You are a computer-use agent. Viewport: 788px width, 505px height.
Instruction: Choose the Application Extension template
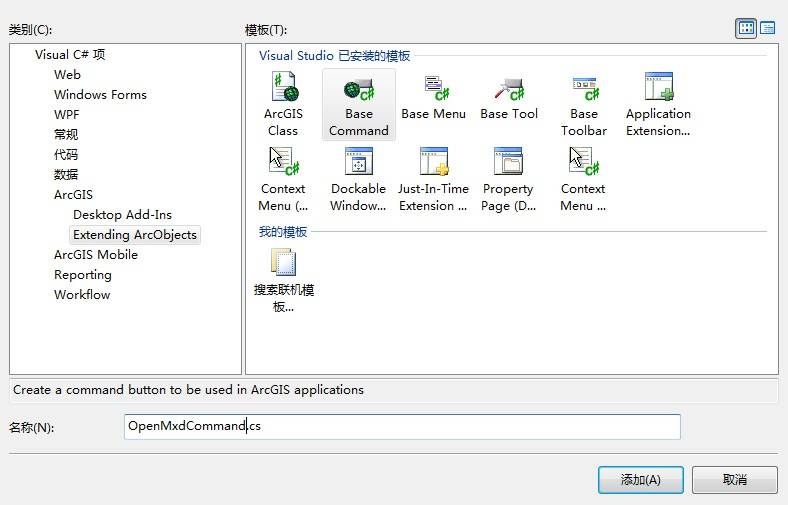tap(658, 105)
